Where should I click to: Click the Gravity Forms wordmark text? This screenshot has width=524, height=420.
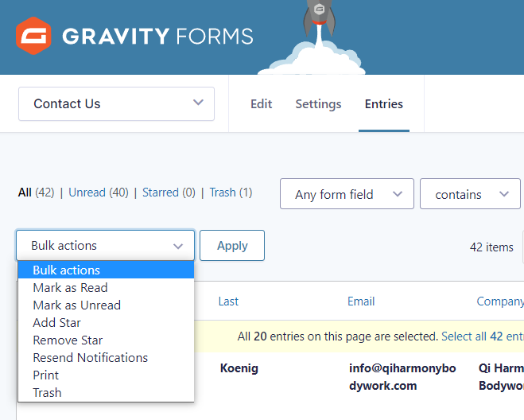point(157,36)
